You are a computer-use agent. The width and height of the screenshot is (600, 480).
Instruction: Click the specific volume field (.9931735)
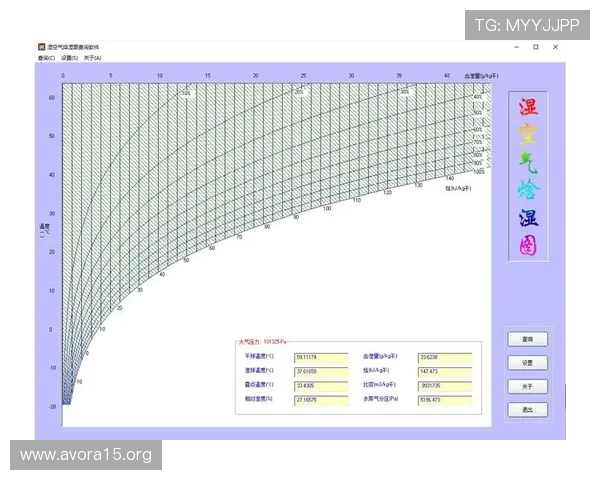[x=444, y=386]
